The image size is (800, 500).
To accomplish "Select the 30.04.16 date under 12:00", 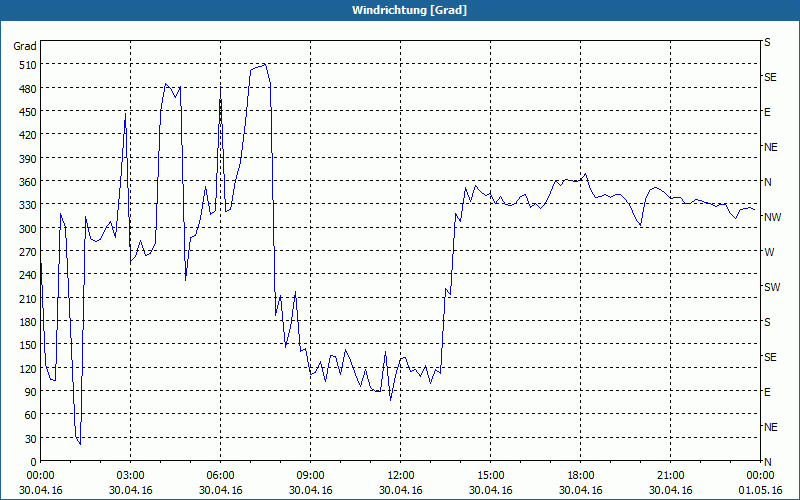I will pyautogui.click(x=401, y=490).
